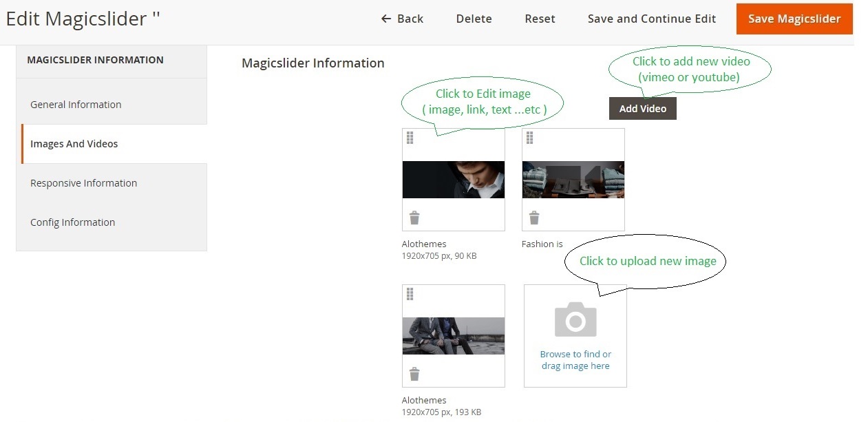Open the Config Information tab
The height and width of the screenshot is (422, 868).
pyautogui.click(x=72, y=222)
